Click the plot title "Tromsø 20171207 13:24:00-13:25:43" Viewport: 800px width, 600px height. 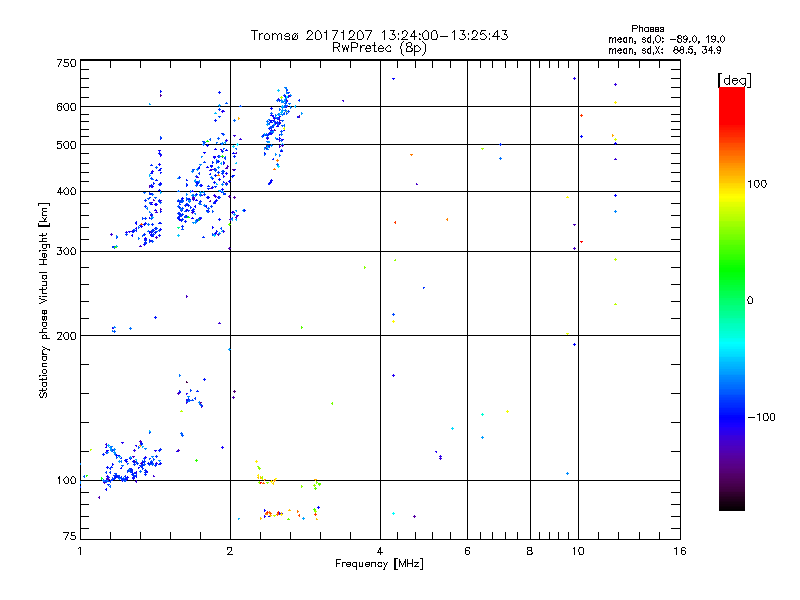click(380, 35)
